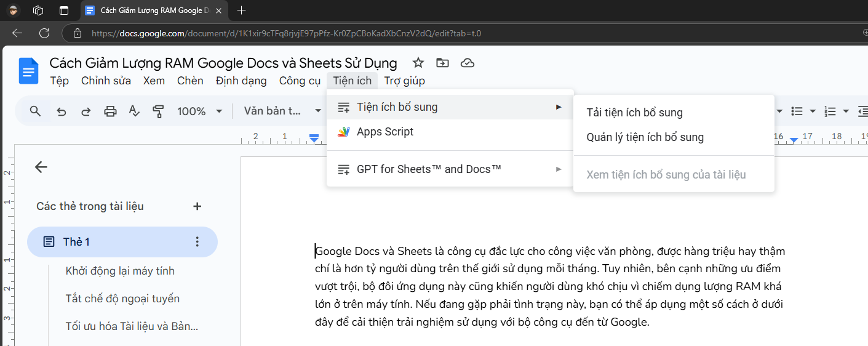Open the Định dạng menu
This screenshot has width=868, height=346.
pos(241,81)
